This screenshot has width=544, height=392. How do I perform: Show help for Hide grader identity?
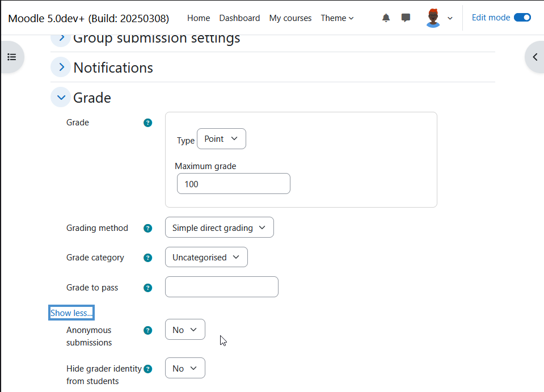(x=148, y=369)
